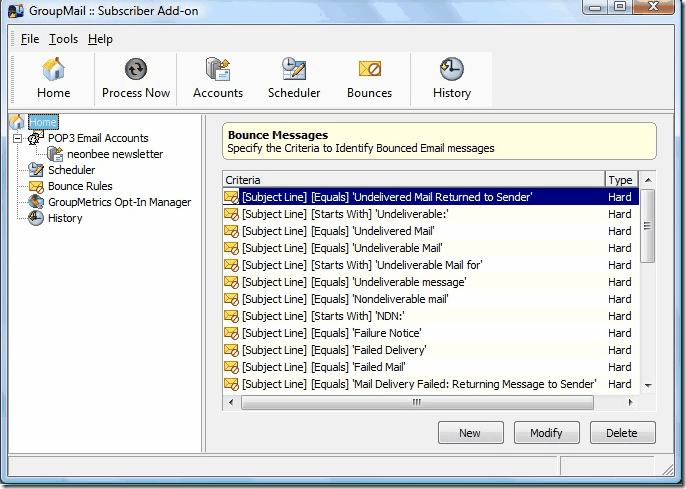Image resolution: width=686 pixels, height=489 pixels.
Task: Click the envelope icon of the 'NDN:' rule
Action: [x=231, y=316]
